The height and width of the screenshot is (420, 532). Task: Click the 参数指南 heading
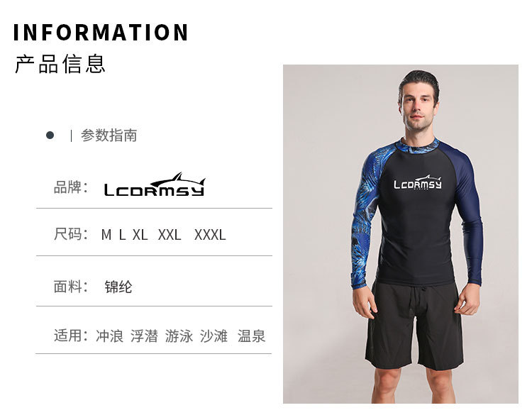click(109, 136)
